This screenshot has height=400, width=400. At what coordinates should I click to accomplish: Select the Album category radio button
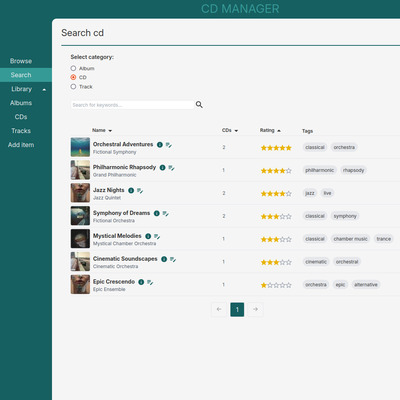(73, 68)
